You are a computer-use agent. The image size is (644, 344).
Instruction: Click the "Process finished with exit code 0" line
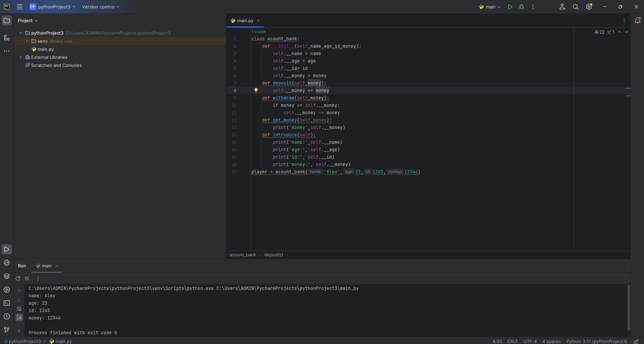click(73, 333)
